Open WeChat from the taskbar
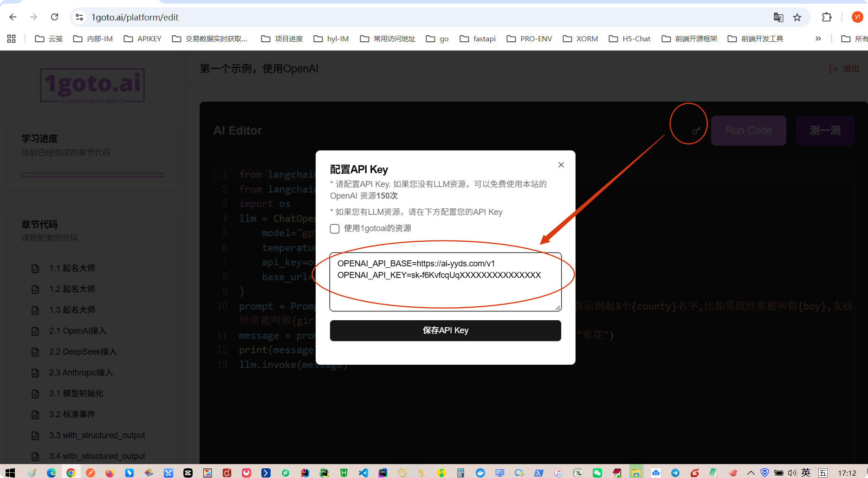Screen dimensions: 868x478 point(597,472)
